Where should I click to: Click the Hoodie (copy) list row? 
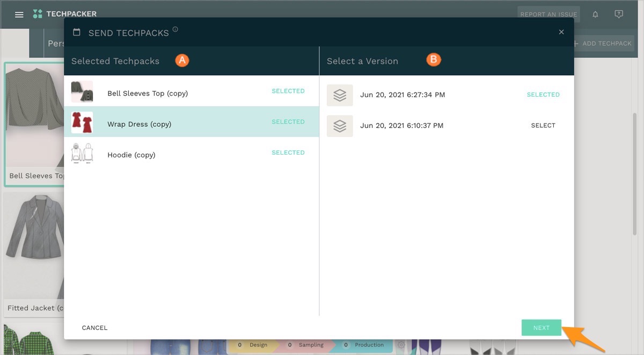pos(191,155)
